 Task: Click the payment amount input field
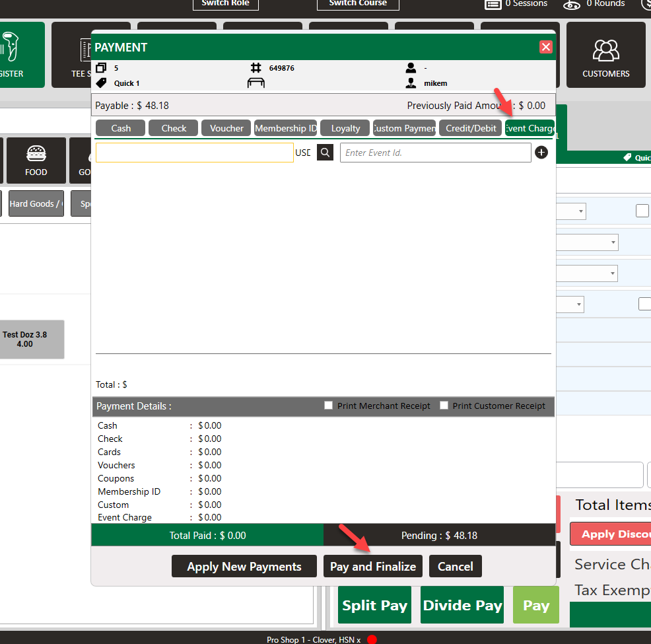tap(194, 153)
